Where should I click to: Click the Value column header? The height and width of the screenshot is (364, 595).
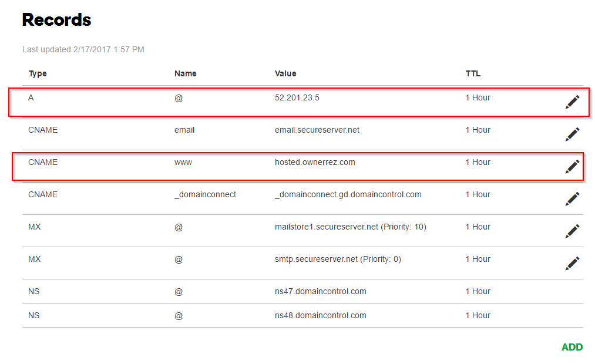(285, 73)
